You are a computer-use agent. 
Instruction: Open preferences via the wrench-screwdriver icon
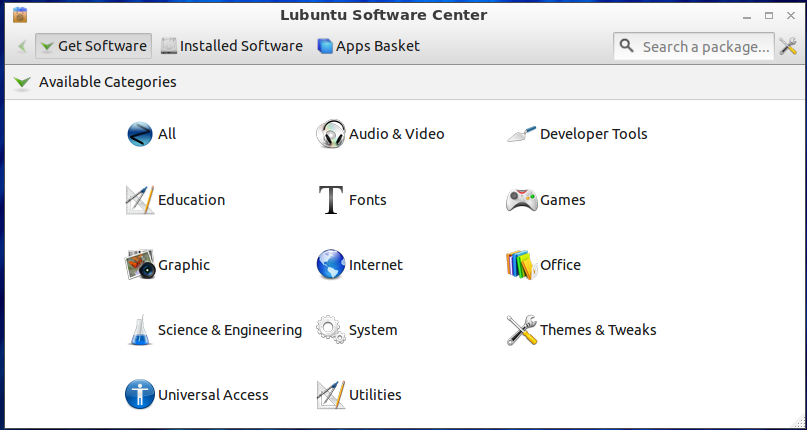[788, 46]
